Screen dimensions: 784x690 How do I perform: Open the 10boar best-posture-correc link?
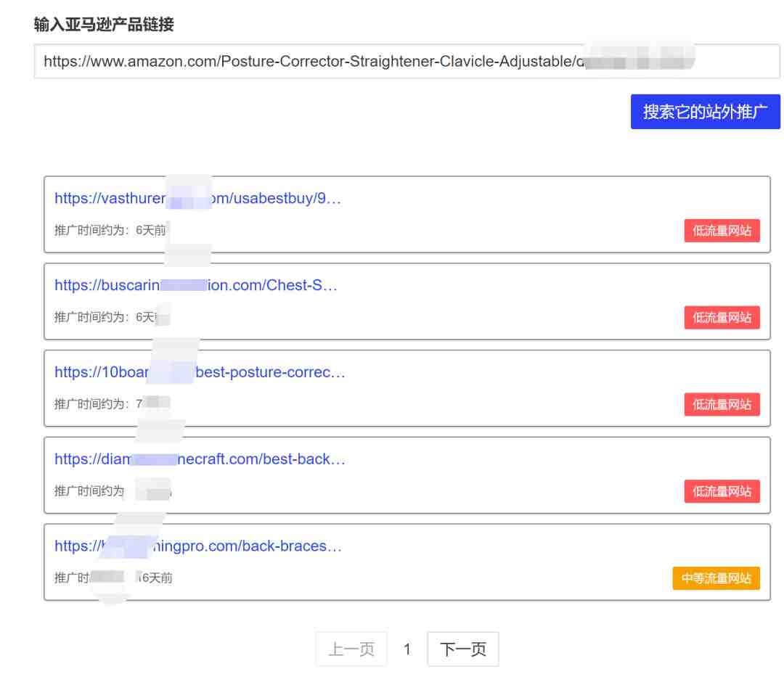coord(200,372)
